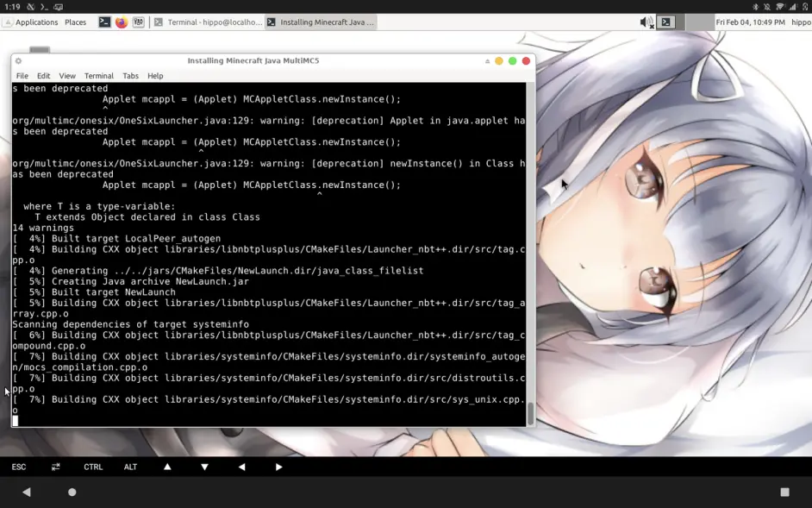Launch the terminal emulator from panel launcher
Screen dimensions: 812x508
click(104, 22)
